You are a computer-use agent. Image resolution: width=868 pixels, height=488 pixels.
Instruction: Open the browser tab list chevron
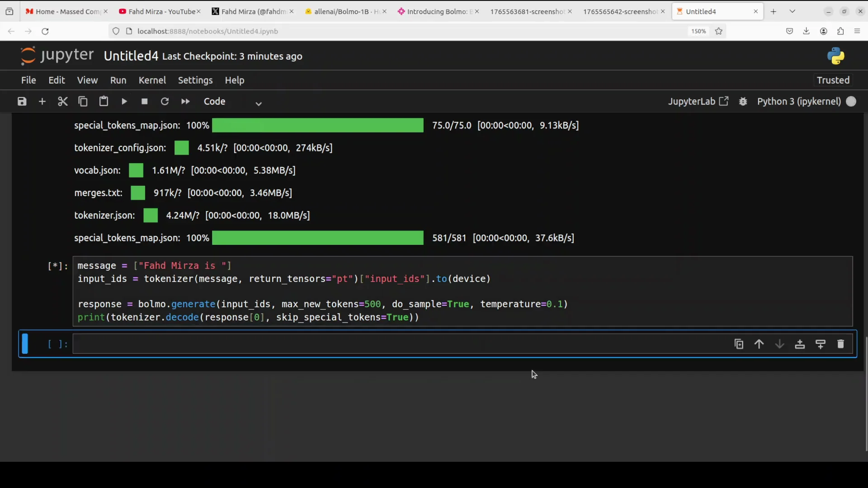[793, 11]
